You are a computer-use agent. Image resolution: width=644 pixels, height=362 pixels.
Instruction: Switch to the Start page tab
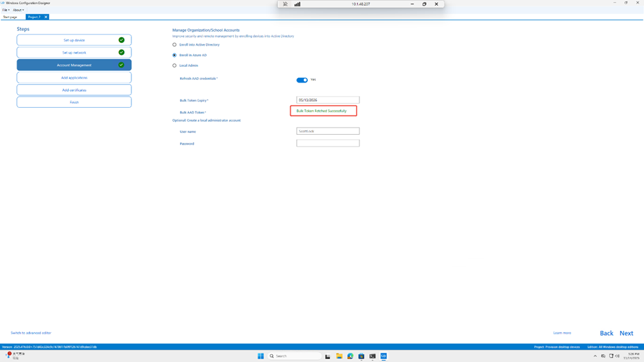[11, 17]
